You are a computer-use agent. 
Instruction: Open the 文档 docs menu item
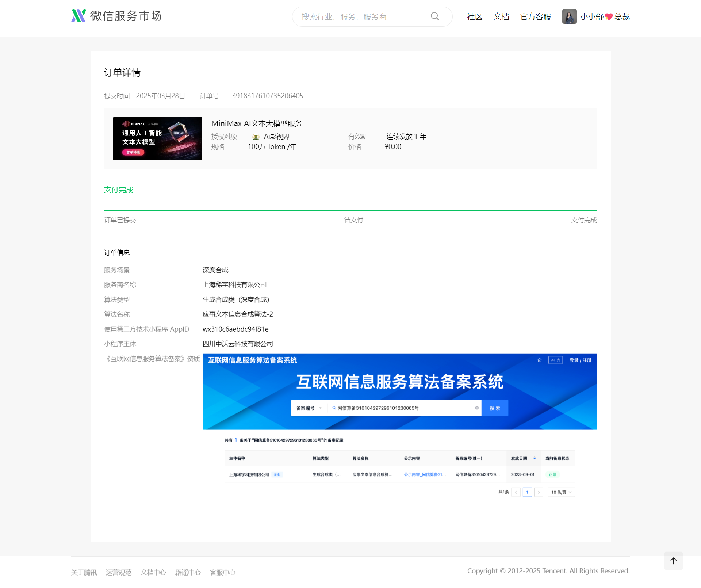point(501,16)
